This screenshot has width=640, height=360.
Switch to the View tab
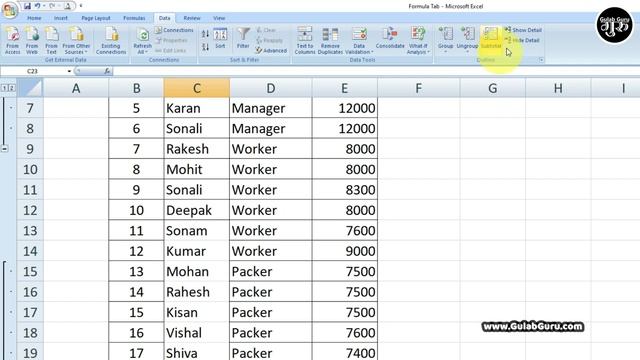pyautogui.click(x=219, y=18)
